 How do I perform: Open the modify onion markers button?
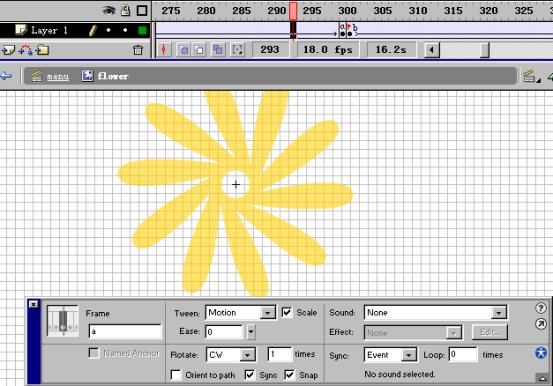[x=237, y=50]
